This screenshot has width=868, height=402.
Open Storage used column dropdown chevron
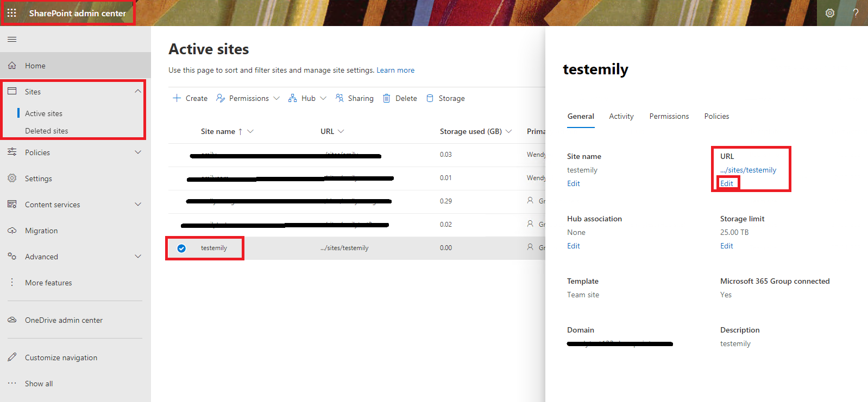click(509, 131)
